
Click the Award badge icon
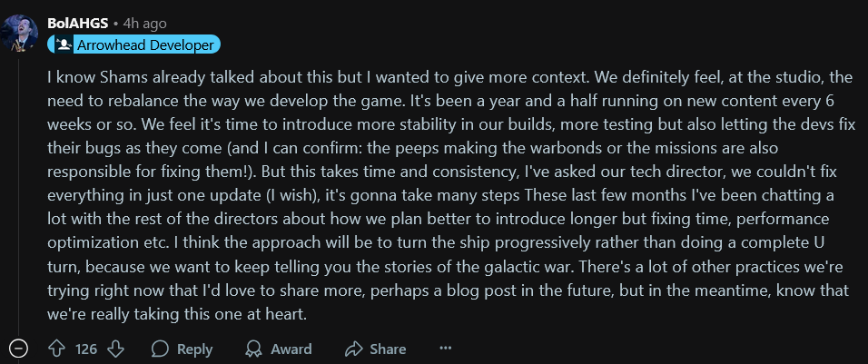[254, 349]
